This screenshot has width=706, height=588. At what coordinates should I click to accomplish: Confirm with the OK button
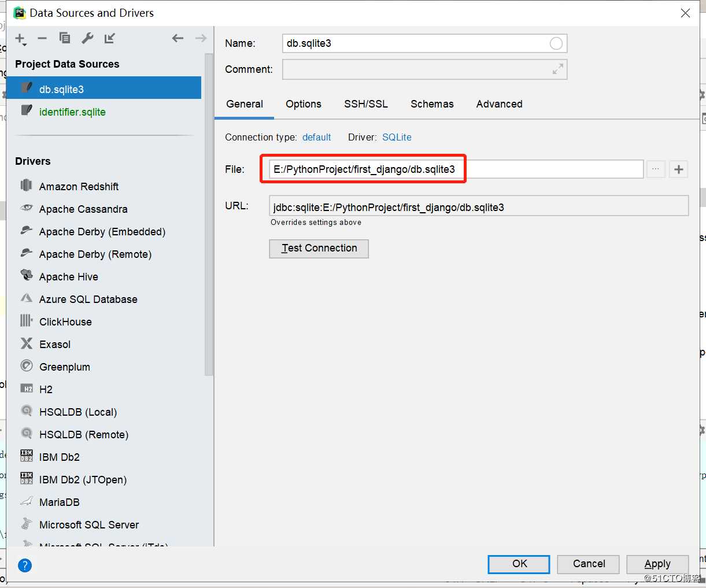tap(519, 564)
